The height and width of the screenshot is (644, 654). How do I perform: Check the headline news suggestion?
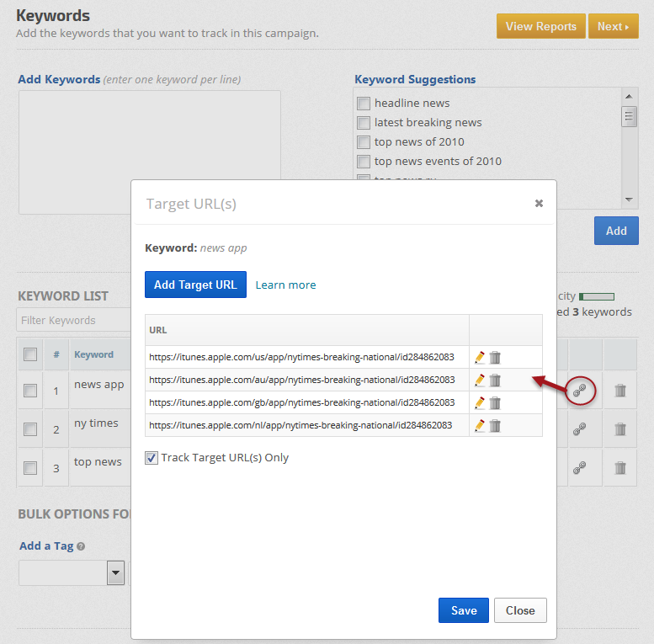tap(364, 104)
